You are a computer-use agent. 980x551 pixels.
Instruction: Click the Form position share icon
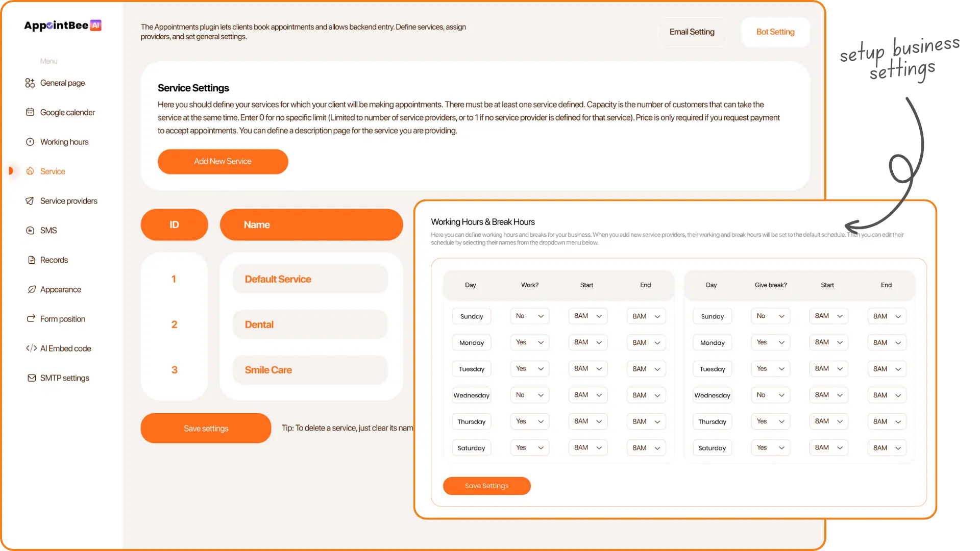click(x=31, y=319)
